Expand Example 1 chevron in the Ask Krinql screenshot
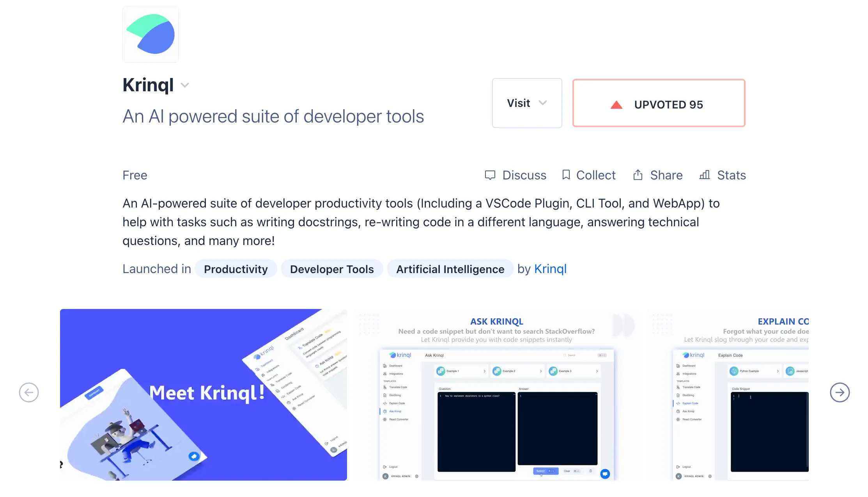The height and width of the screenshot is (497, 868). point(485,371)
